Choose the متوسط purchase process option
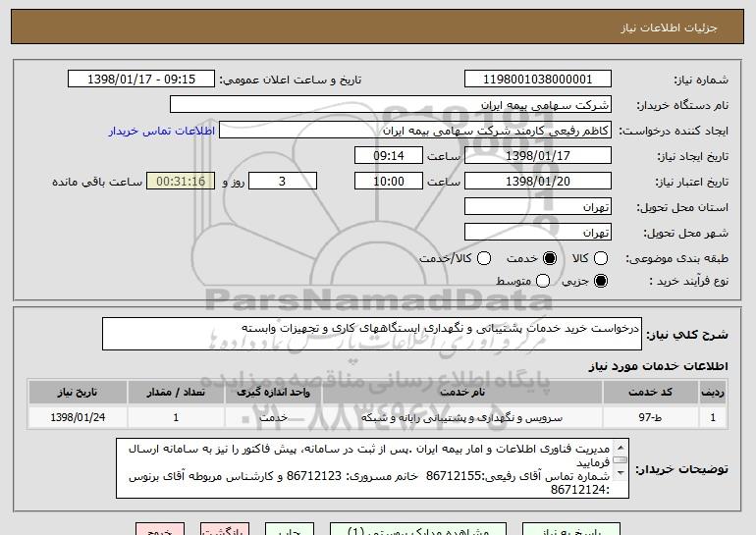Viewport: 756px width, 535px height. (543, 281)
